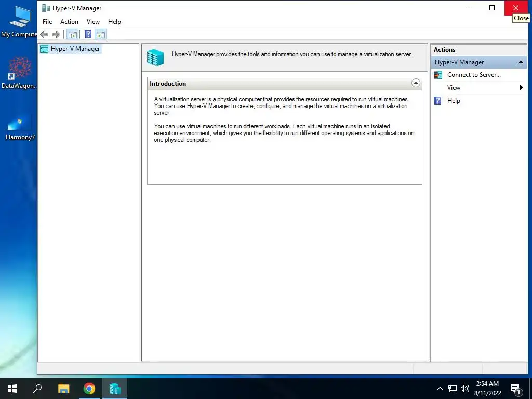
Task: Click the Introduction heading text
Action: point(168,84)
